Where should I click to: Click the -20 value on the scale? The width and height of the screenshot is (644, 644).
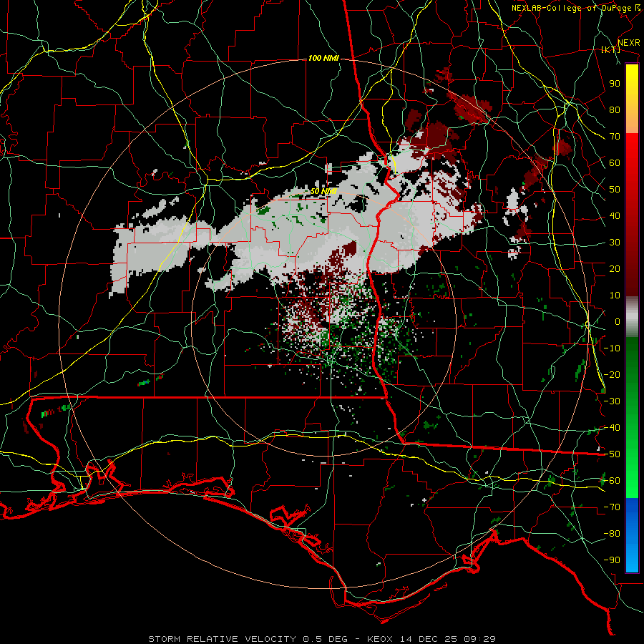click(612, 374)
